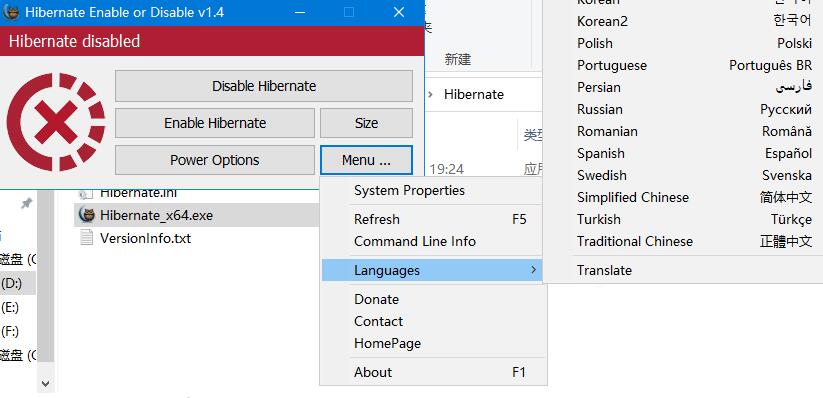Click the Hibernate_x64.exe file name

pos(156,215)
